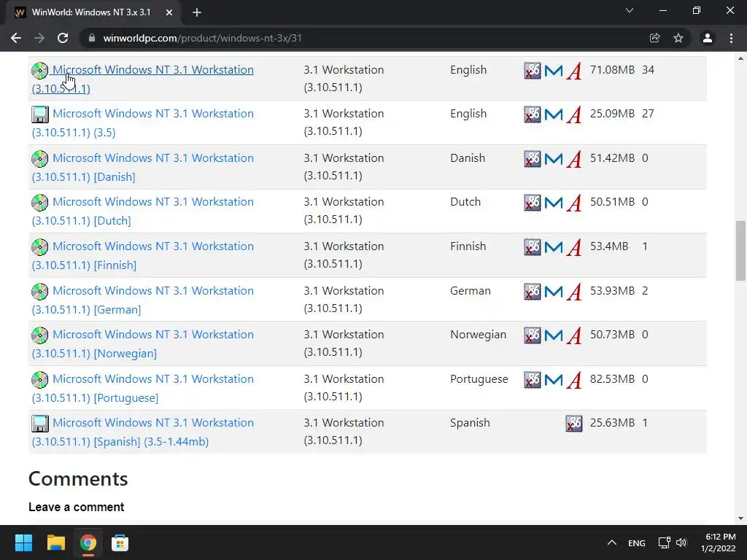The height and width of the screenshot is (560, 747).
Task: Open Microsoft Windows NT 3.1 Workstation (3.10.511.1) link
Action: tap(142, 79)
